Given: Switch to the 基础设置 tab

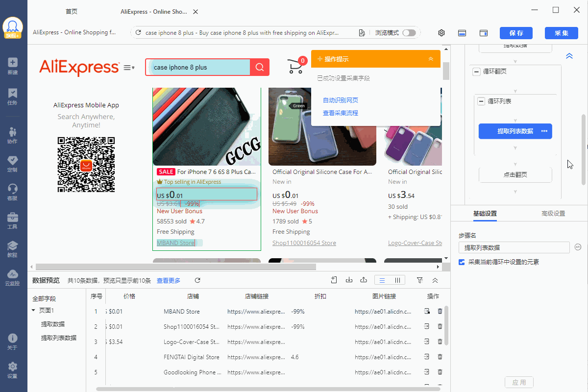Looking at the screenshot, I should point(485,214).
